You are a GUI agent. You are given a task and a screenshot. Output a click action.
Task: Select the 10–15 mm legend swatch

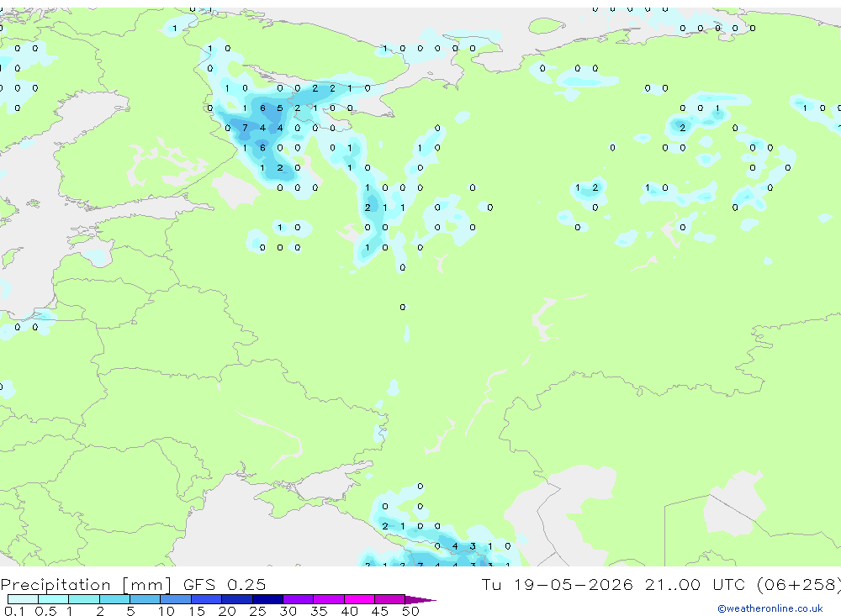point(176,599)
